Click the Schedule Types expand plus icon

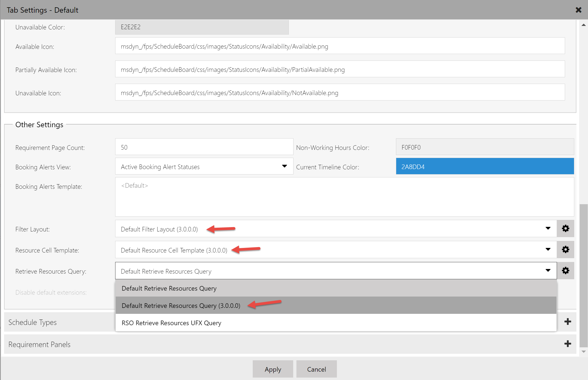tap(568, 322)
